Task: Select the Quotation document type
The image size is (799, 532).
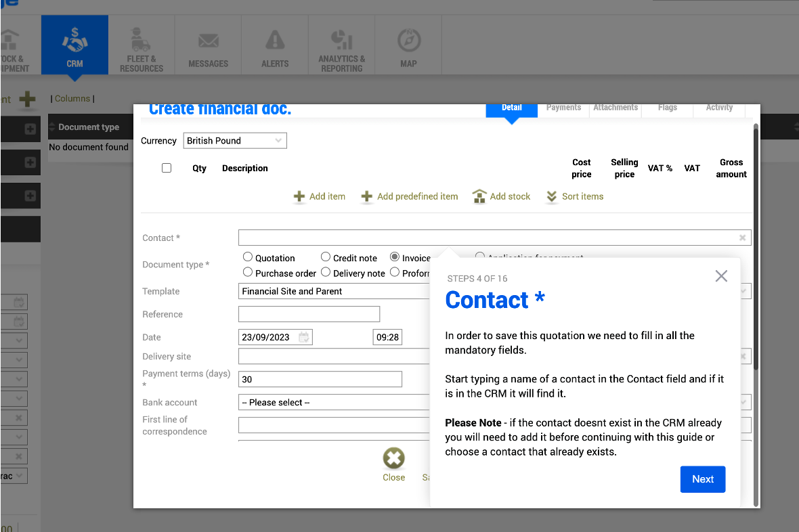Action: point(248,257)
